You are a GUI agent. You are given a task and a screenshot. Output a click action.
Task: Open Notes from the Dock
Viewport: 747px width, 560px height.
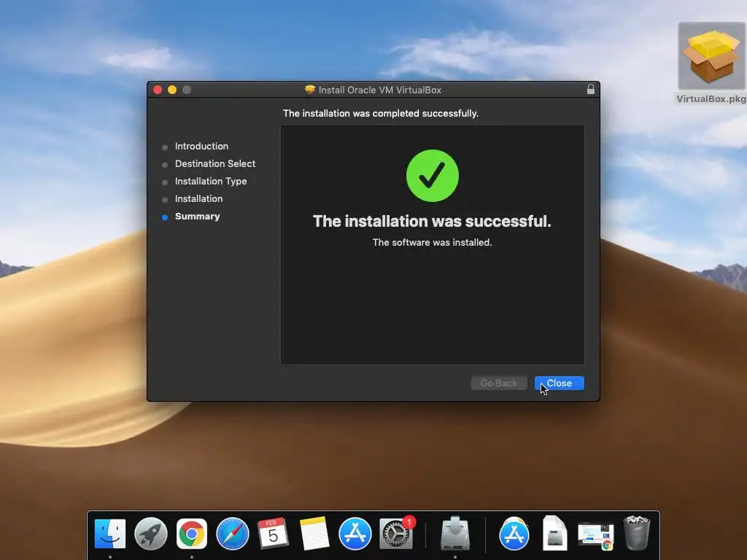point(314,534)
